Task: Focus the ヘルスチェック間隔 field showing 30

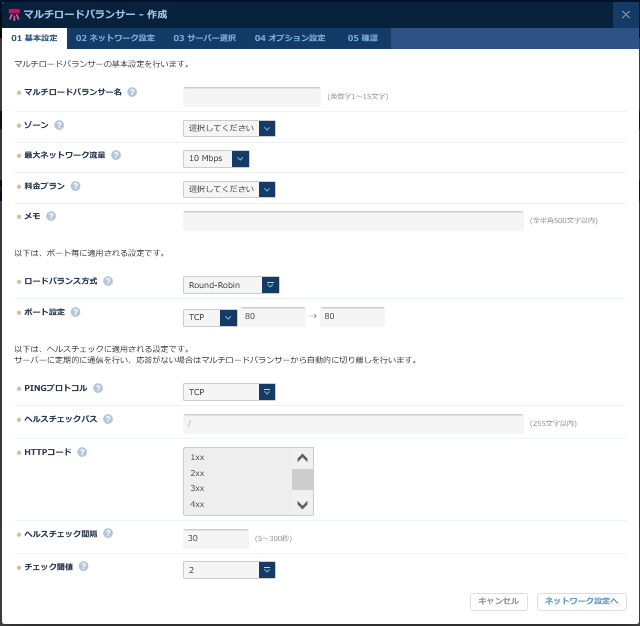Action: (x=216, y=539)
